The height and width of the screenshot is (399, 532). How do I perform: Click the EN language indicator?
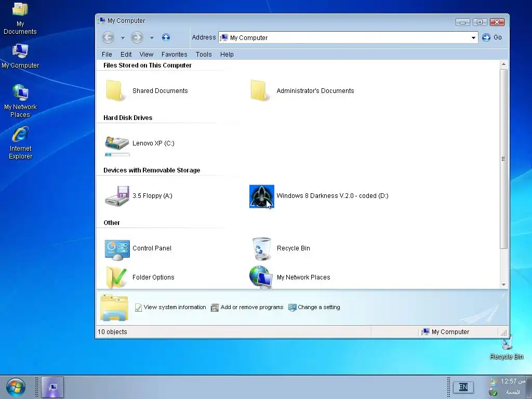click(463, 387)
